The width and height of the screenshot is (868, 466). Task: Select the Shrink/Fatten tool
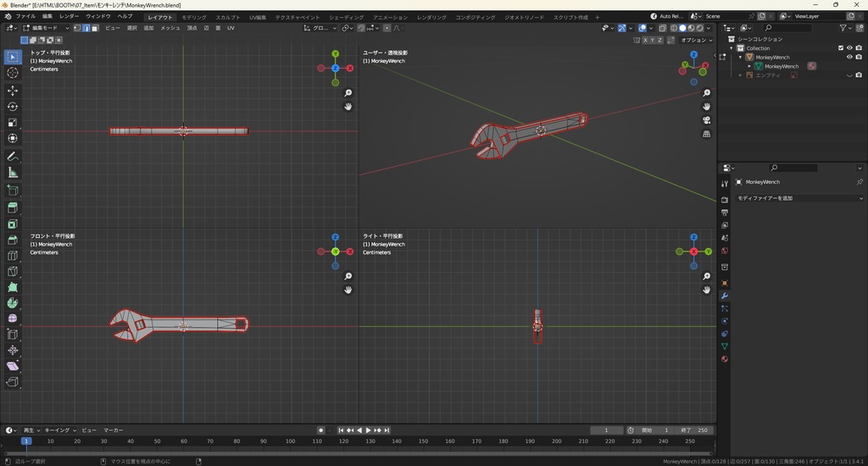tap(13, 350)
